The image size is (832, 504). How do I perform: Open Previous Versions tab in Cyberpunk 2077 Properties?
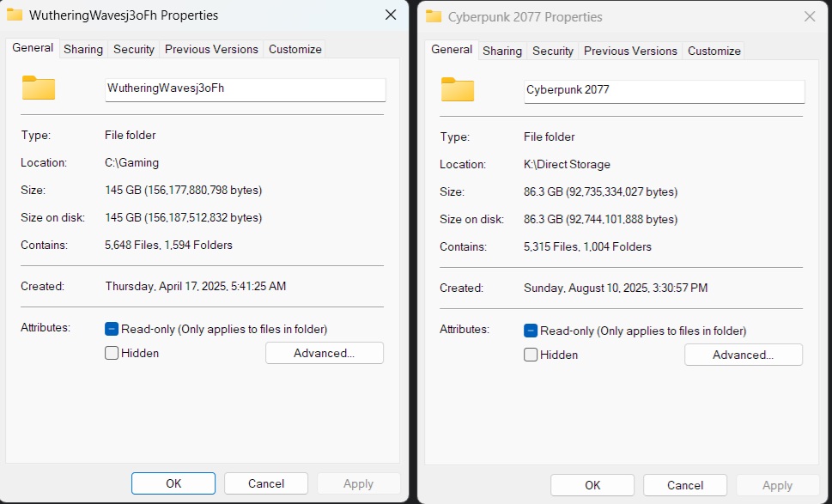pos(630,51)
